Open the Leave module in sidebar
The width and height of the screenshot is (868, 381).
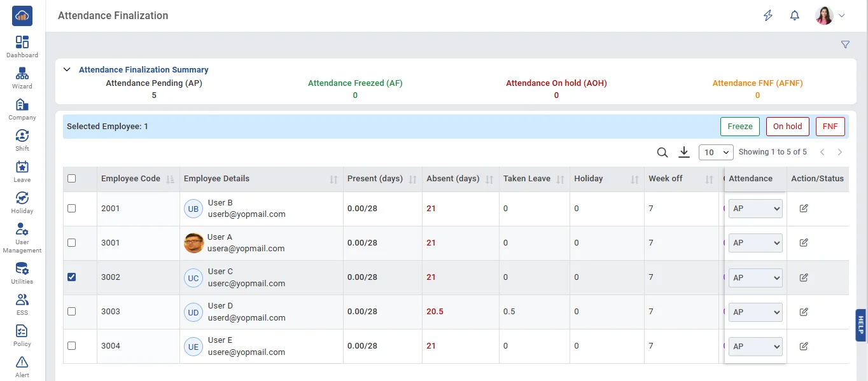[x=22, y=170]
